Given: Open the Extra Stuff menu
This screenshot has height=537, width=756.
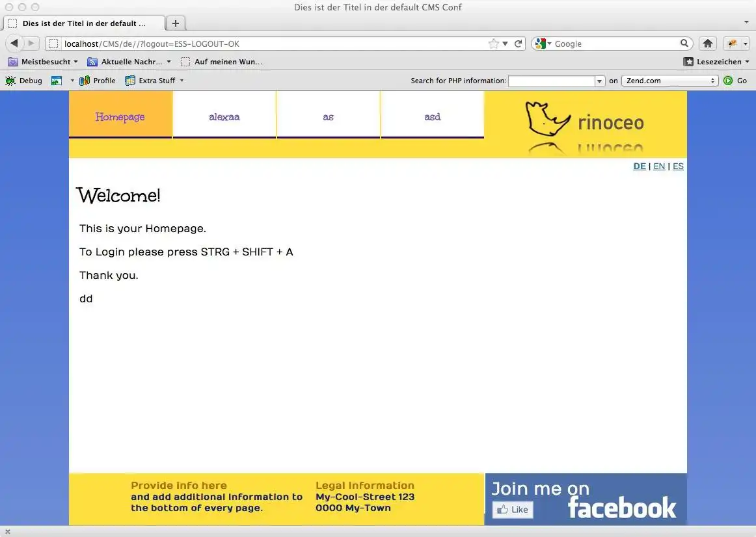Looking at the screenshot, I should click(154, 81).
